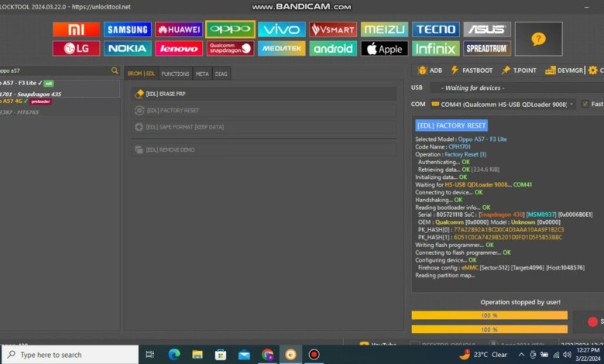The height and width of the screenshot is (364, 604).
Task: Choose the Samsung brand tile
Action: (128, 29)
